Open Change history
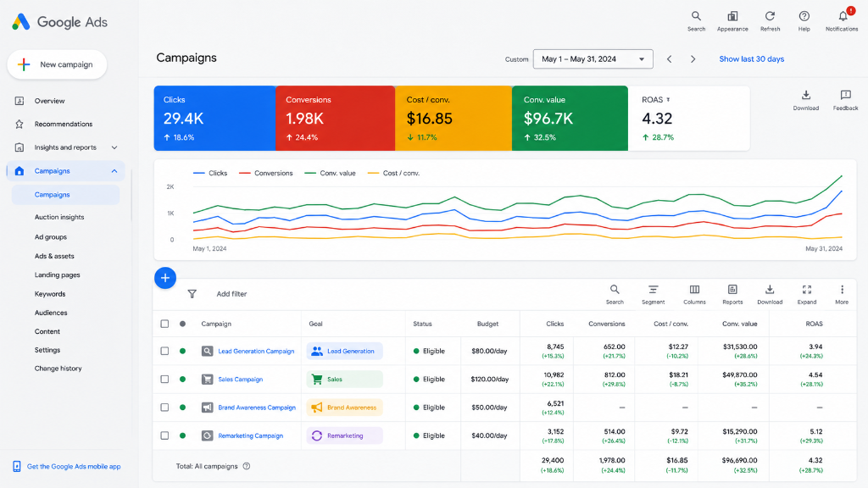This screenshot has width=868, height=488. pyautogui.click(x=58, y=369)
